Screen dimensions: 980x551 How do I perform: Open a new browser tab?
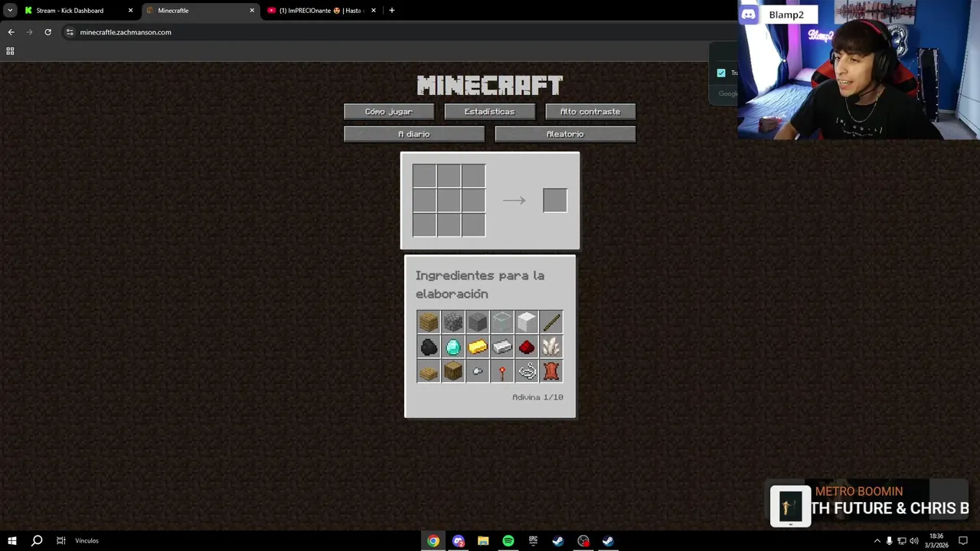point(392,11)
